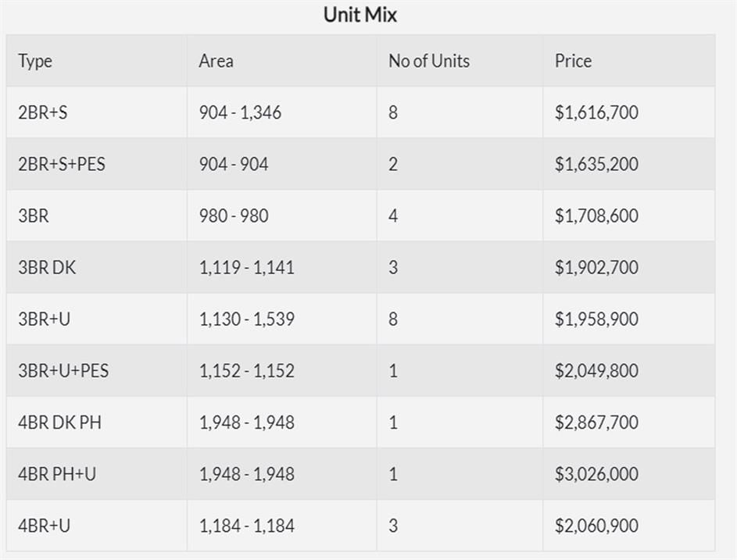The image size is (737, 560).
Task: Click the 3BR DK type cell
Action: click(x=47, y=267)
